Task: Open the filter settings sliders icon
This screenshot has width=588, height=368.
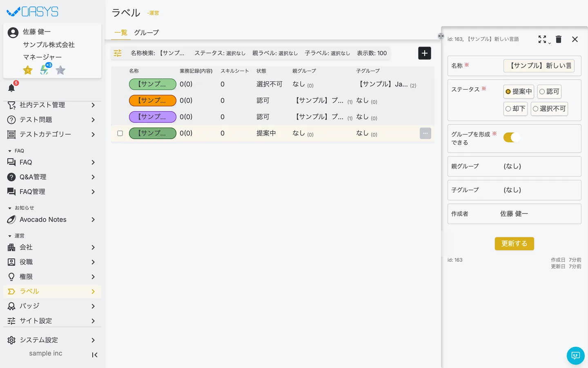Action: click(x=118, y=53)
